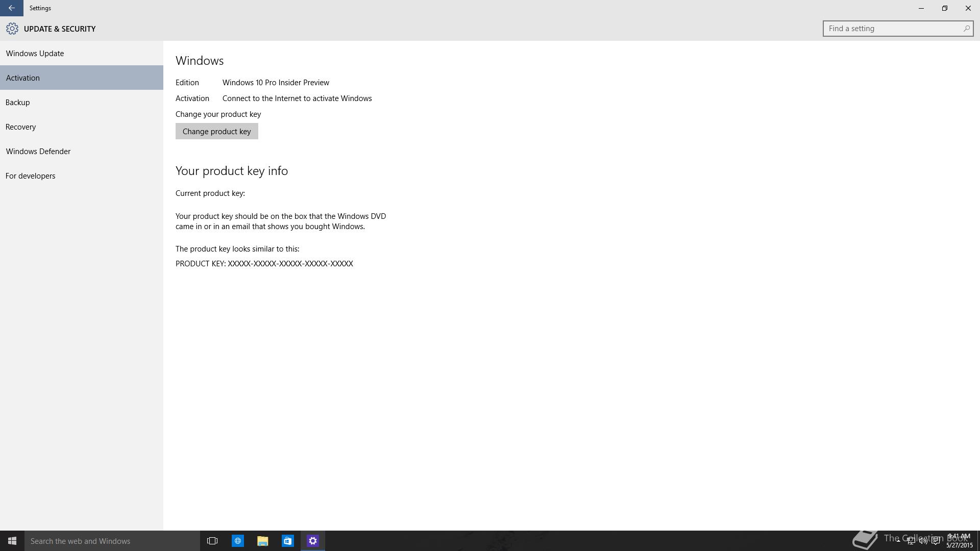
Task: Launch the browser globe icon on taskbar
Action: click(x=238, y=541)
